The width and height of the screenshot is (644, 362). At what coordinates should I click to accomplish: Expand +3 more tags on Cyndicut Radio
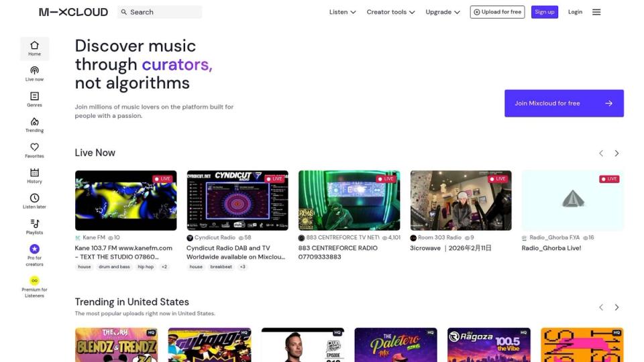(242, 267)
